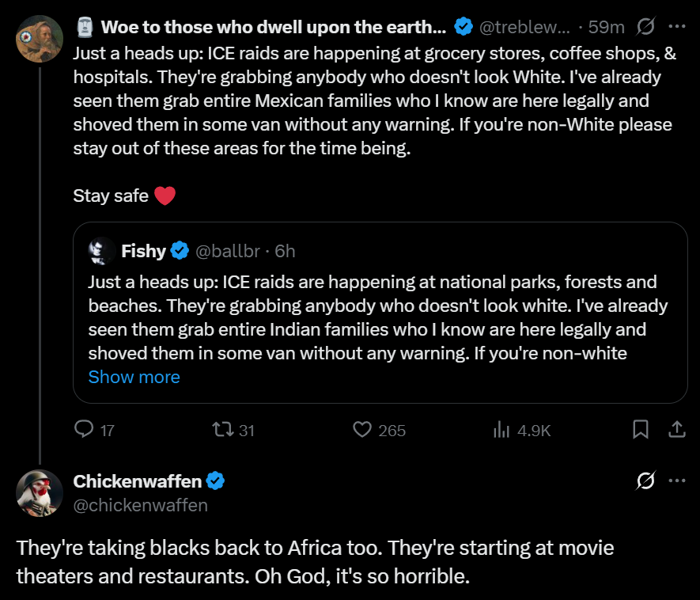The width and height of the screenshot is (700, 600).
Task: Open Chickenwaffen profile avatar
Action: click(x=40, y=492)
